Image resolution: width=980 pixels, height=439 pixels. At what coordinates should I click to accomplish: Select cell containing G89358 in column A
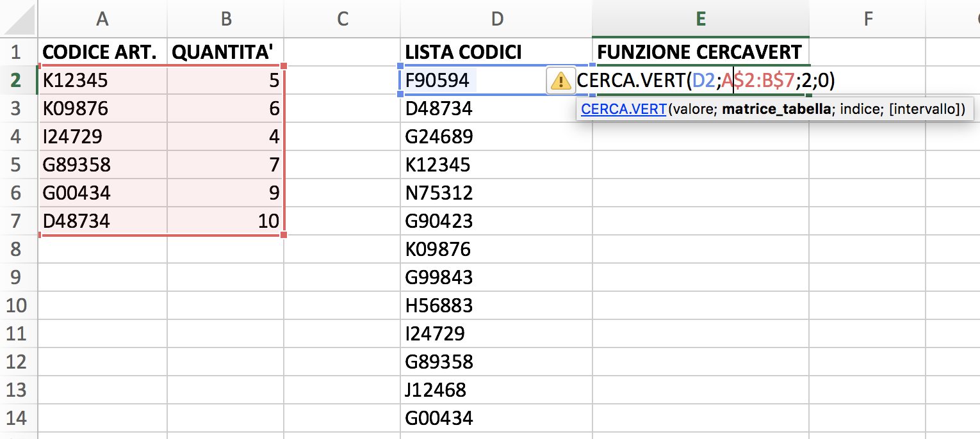point(102,164)
